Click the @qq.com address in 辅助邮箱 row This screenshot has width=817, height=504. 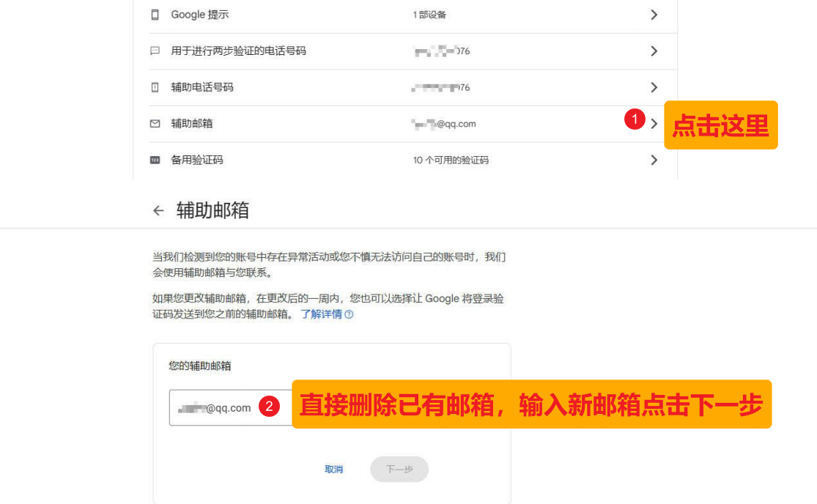tap(443, 124)
